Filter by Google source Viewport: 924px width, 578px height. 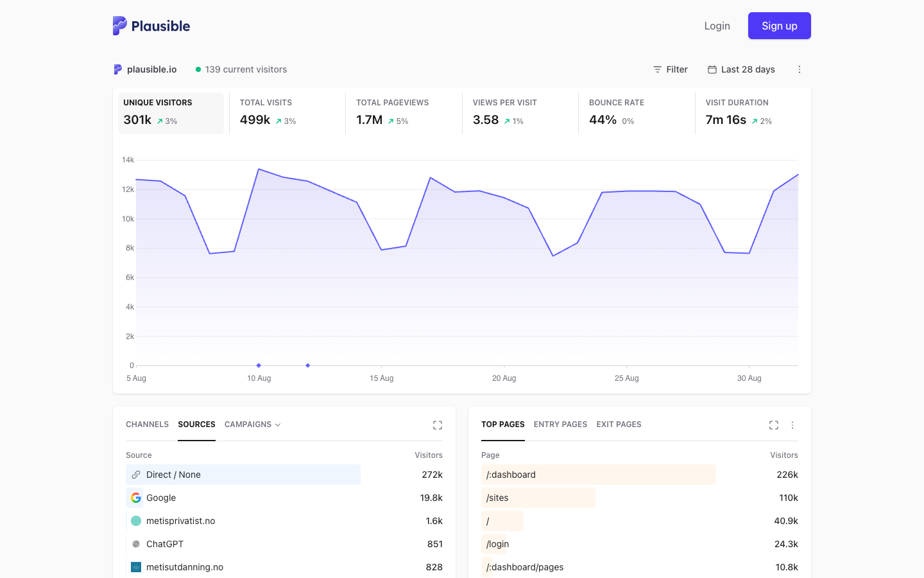click(161, 498)
